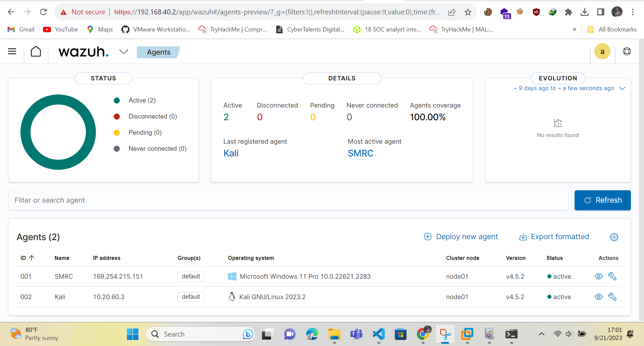Image resolution: width=644 pixels, height=346 pixels.
Task: Select Kali GNU/Linux 2023.2 cell
Action: click(272, 297)
